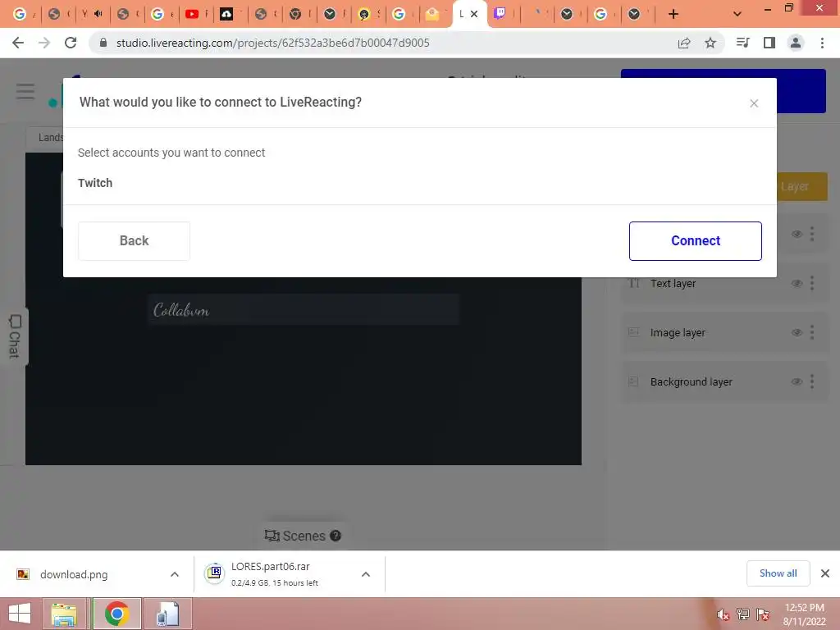
Task: Click Show all downloads
Action: coord(778,573)
